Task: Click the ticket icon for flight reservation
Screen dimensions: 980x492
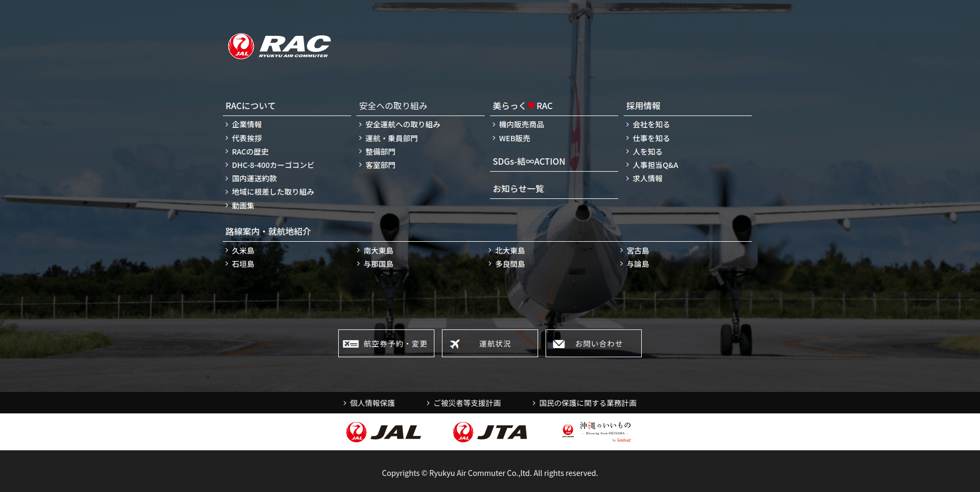Action: (351, 344)
